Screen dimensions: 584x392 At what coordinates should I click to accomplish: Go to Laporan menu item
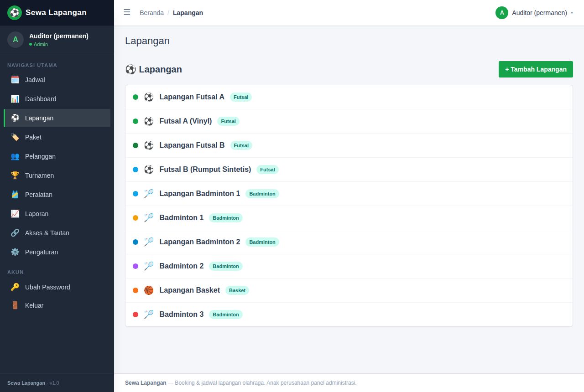(x=57, y=214)
